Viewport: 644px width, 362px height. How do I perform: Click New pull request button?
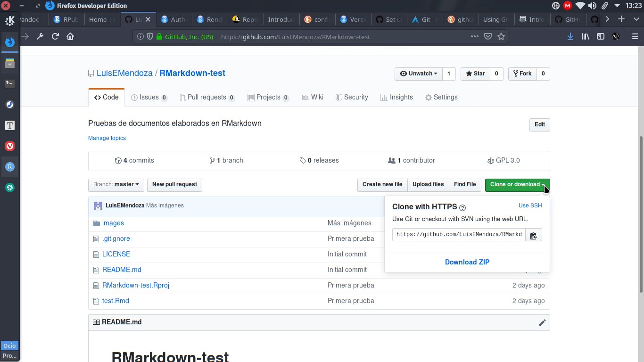[x=174, y=185]
